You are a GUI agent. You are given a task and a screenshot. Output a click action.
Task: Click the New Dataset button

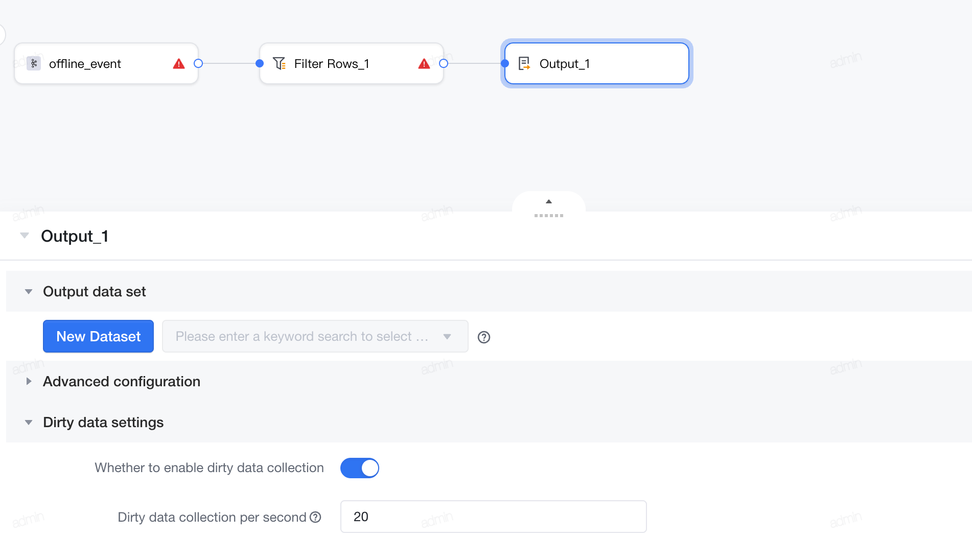[x=98, y=336]
